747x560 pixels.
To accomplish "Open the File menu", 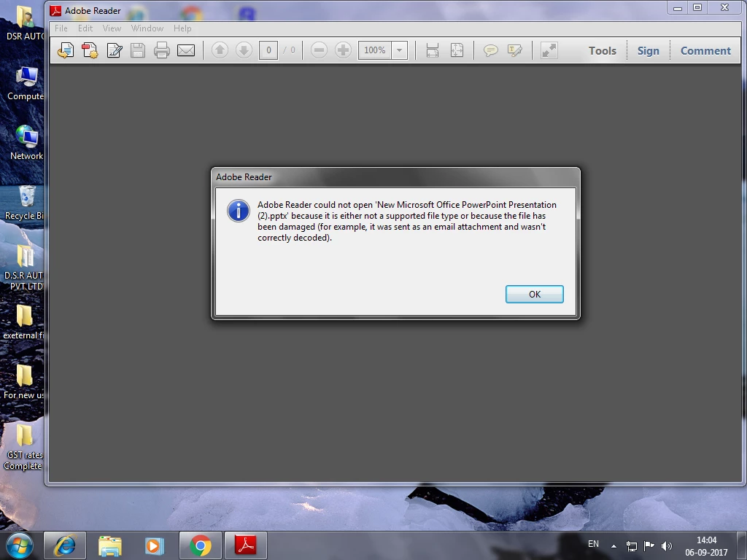I will (61, 28).
